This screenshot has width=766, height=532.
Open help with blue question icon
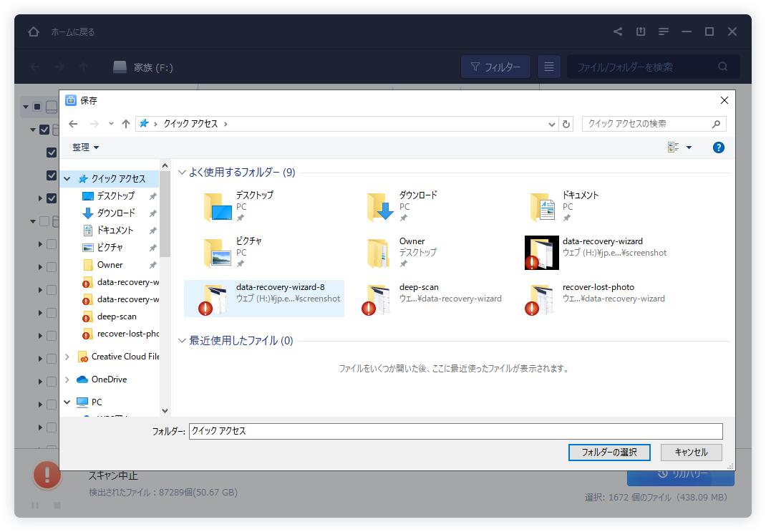pyautogui.click(x=718, y=147)
